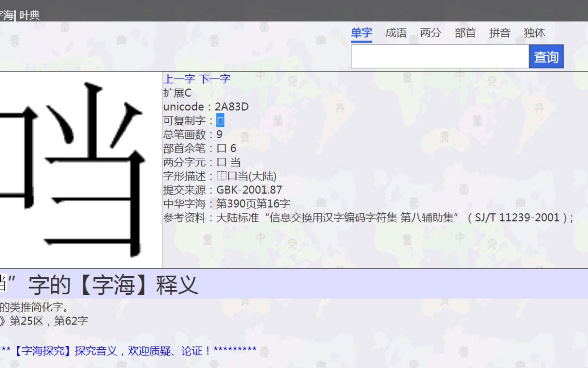Click the 叶典 header link

[30, 15]
